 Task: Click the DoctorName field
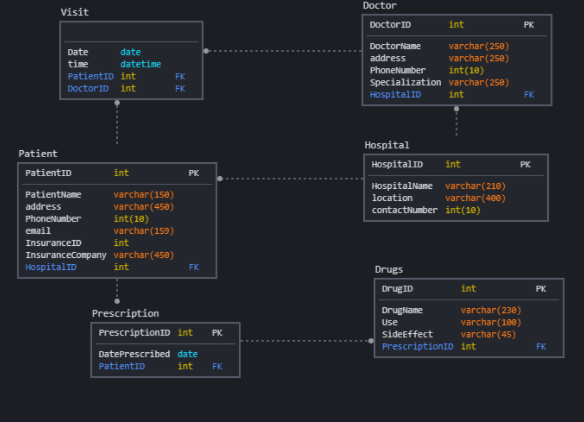pos(395,46)
